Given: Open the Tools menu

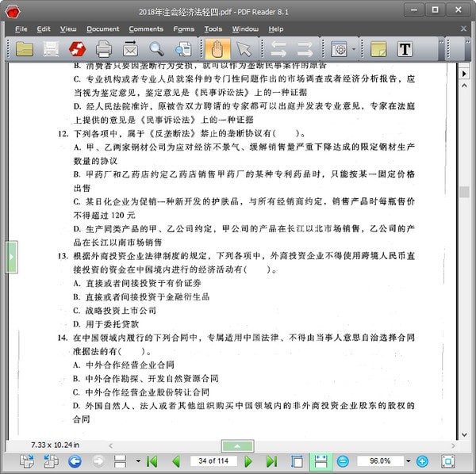Looking at the screenshot, I should [213, 29].
